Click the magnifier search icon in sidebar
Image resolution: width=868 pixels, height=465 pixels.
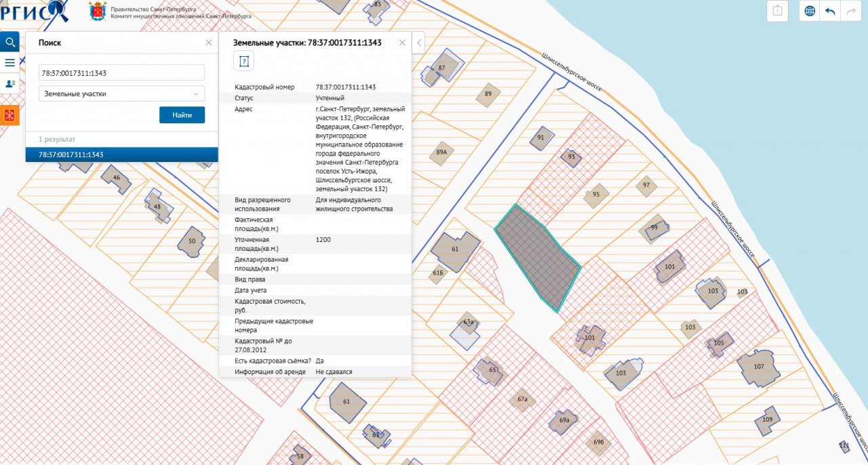click(9, 42)
